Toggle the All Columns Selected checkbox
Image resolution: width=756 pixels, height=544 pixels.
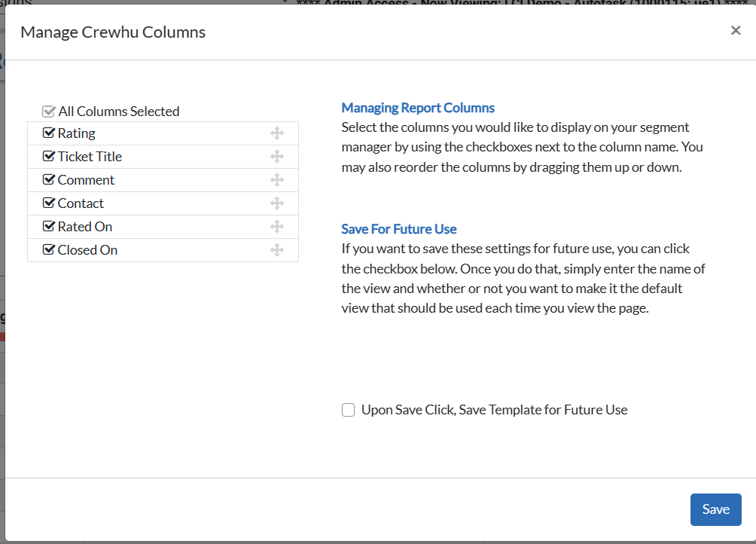49,112
